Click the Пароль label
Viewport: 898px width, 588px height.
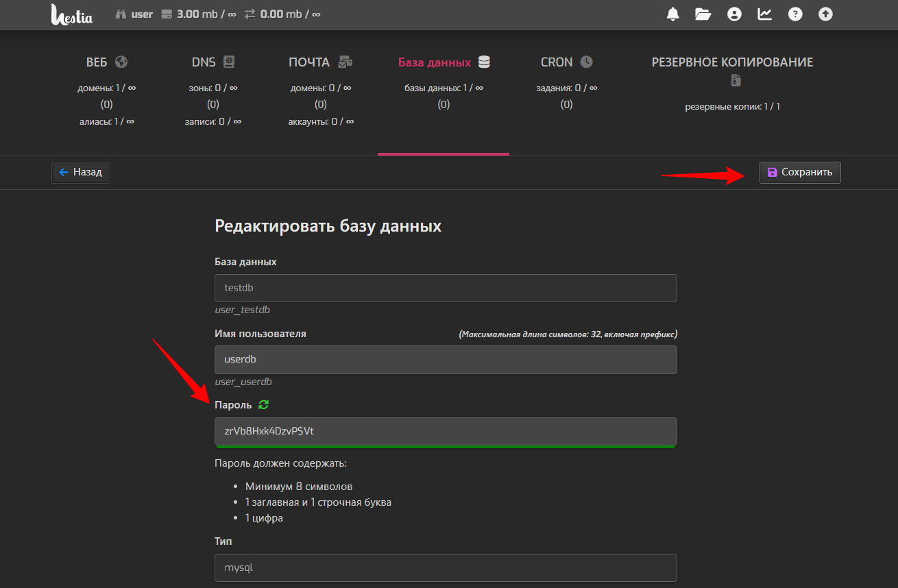233,405
